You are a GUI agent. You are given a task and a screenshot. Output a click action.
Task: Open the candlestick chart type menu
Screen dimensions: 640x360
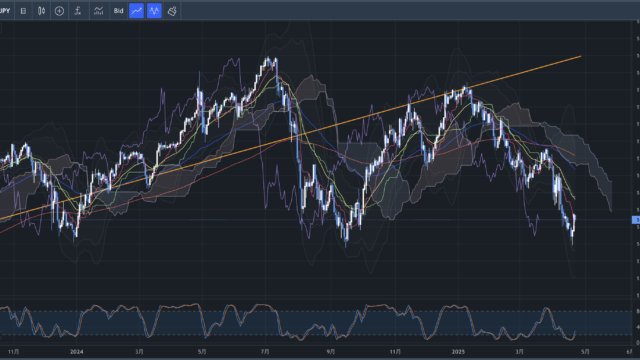41,11
